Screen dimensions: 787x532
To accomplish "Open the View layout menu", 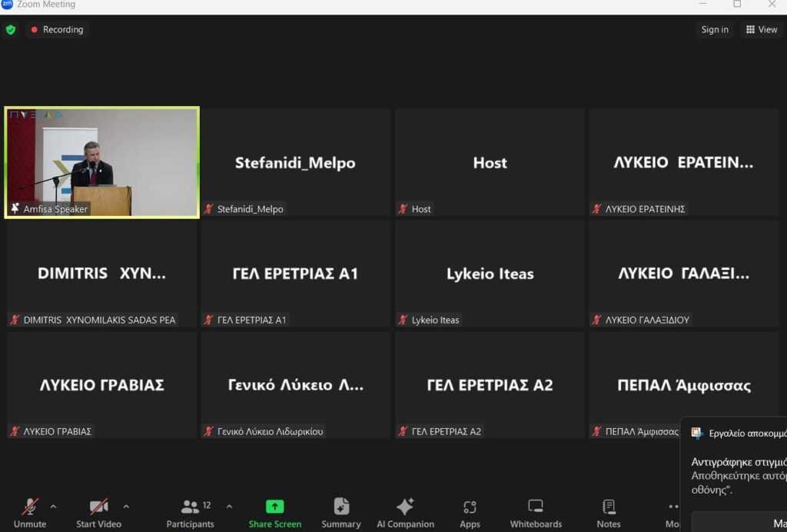I will pos(762,30).
